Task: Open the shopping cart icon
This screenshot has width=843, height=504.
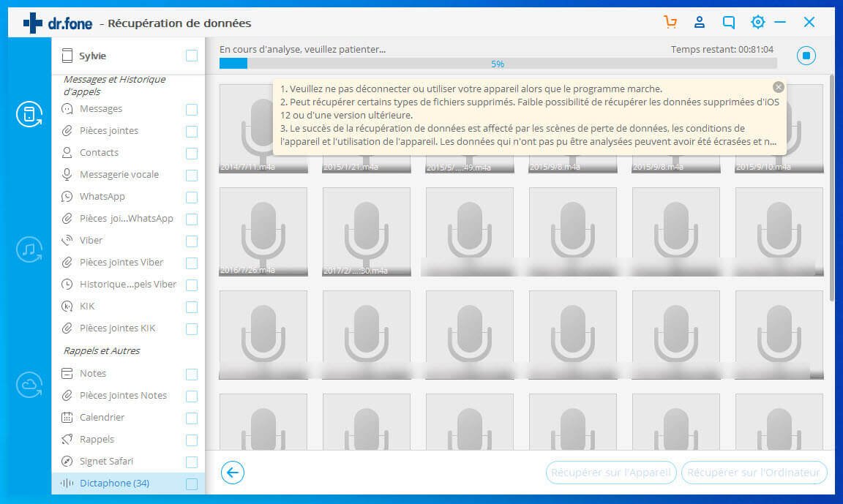Action: [x=670, y=22]
